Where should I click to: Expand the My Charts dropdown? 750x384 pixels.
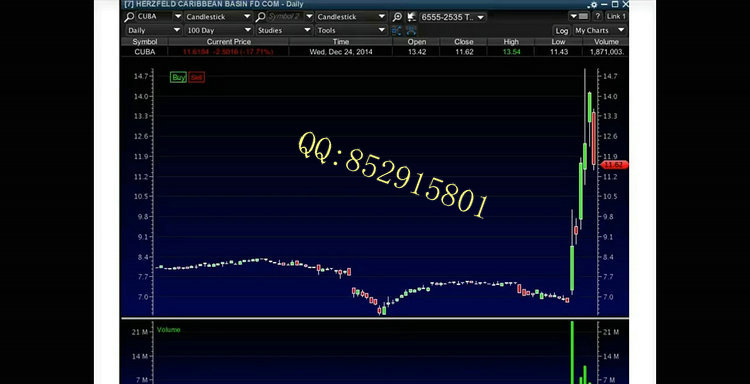click(600, 30)
